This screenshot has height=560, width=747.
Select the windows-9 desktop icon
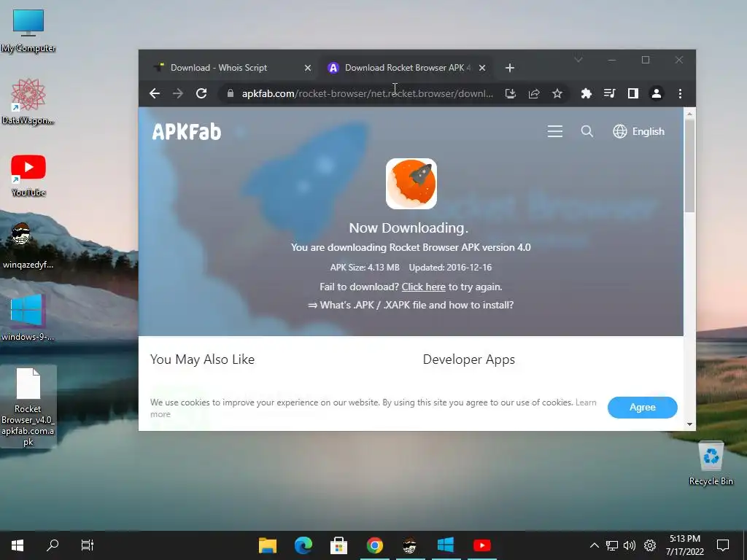tap(28, 317)
